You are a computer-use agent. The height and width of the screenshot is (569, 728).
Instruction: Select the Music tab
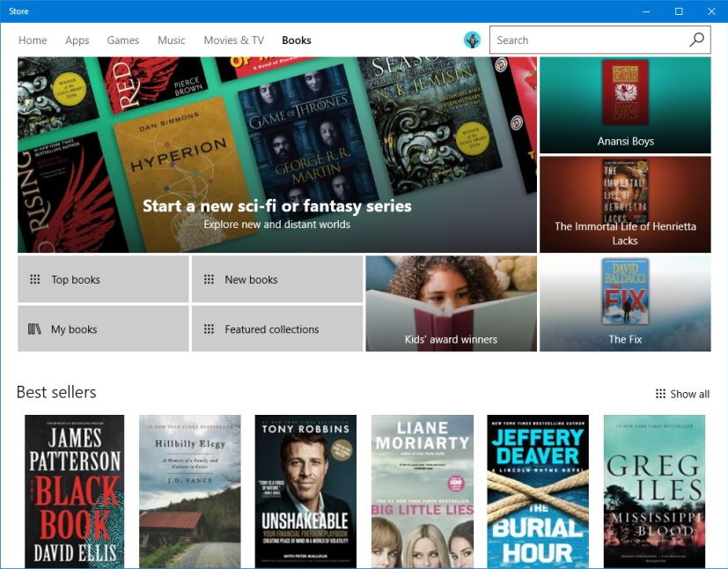pyautogui.click(x=172, y=41)
